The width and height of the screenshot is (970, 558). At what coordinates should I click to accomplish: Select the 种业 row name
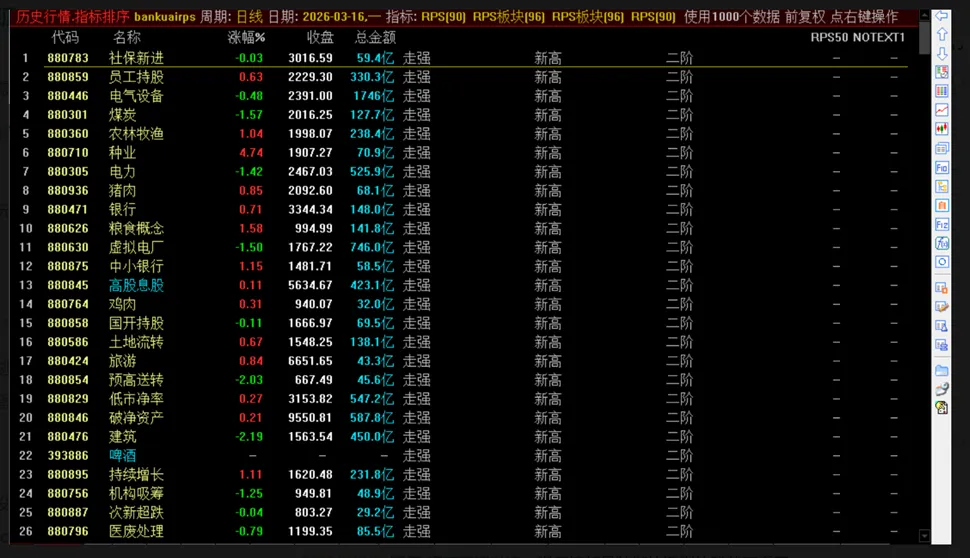[122, 153]
